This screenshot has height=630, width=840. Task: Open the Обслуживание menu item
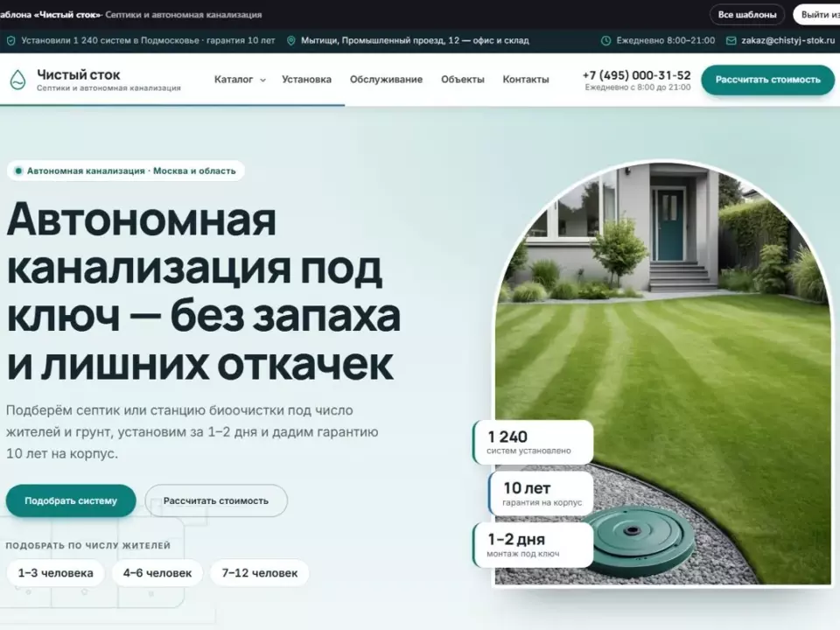[386, 80]
